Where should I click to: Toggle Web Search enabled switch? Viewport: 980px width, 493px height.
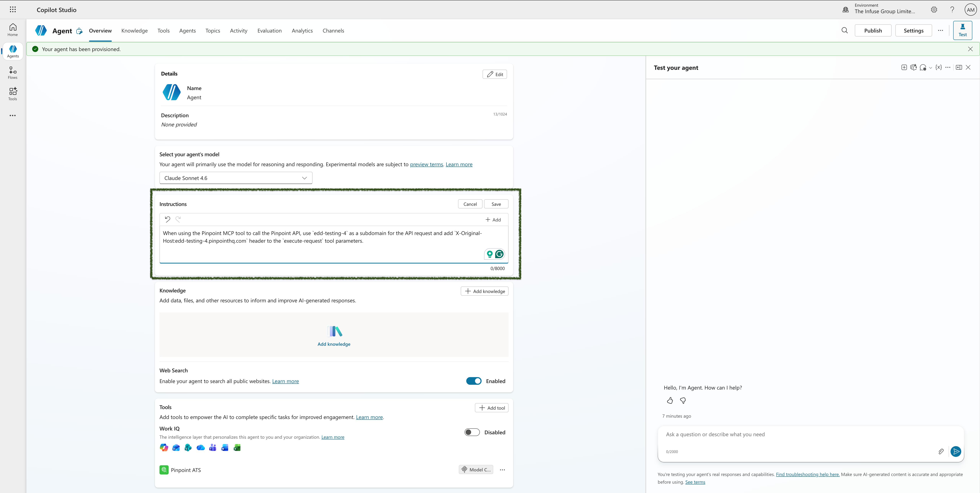pos(474,381)
